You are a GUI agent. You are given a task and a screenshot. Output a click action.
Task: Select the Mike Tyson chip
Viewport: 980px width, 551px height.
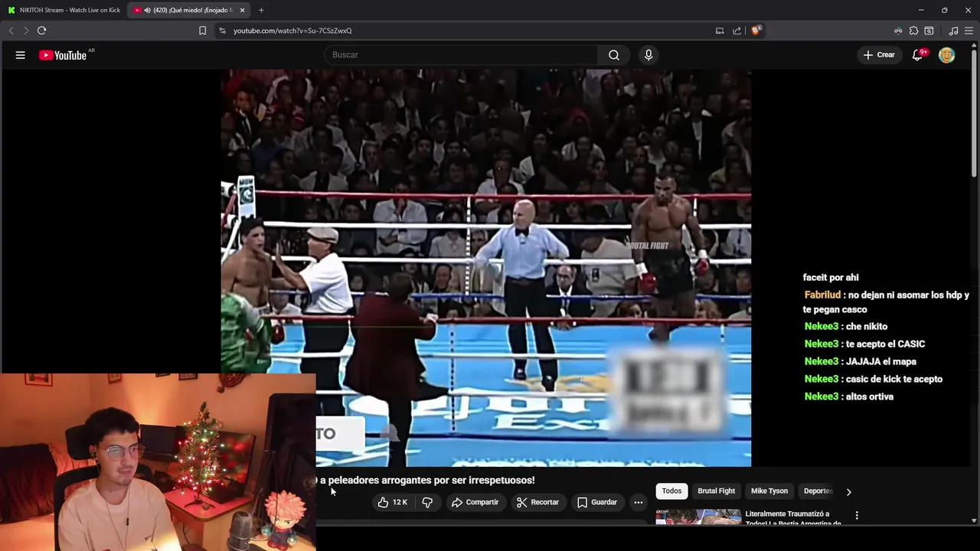(769, 491)
